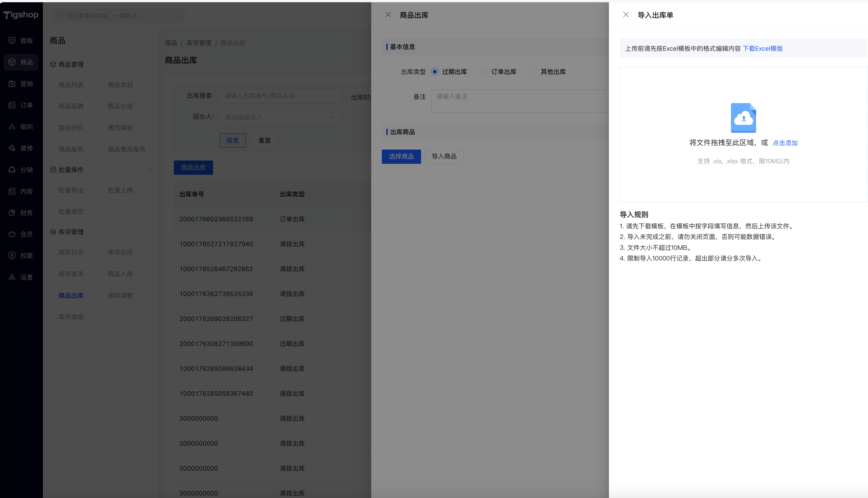Screen dimensions: 868x498
Task: Click the cloud upload file icon
Action: click(743, 118)
